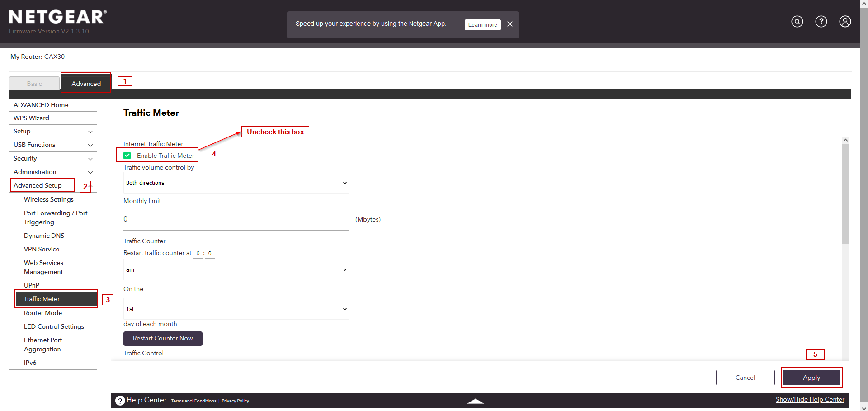Open the user account profile icon
Screen dimensions: 868x411
(845, 21)
